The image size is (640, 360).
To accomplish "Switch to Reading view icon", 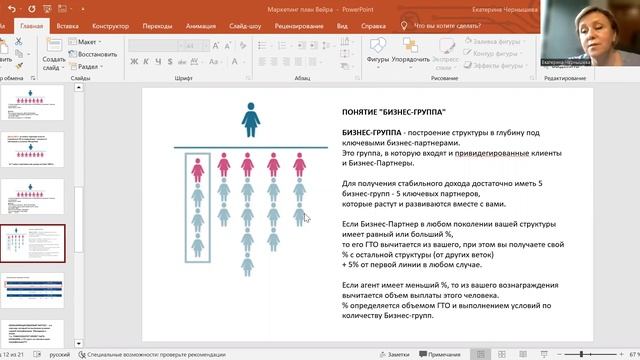I will pyautogui.click(x=523, y=354).
